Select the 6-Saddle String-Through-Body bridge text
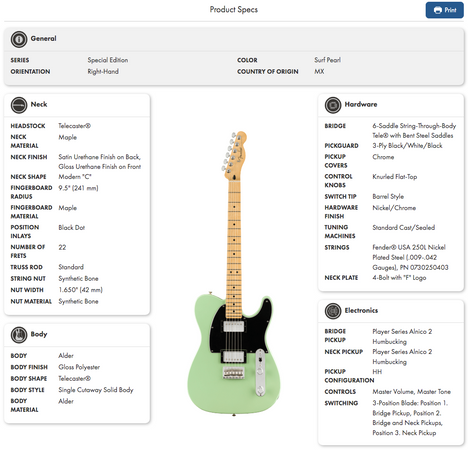This screenshot has height=450, width=468. [414, 131]
